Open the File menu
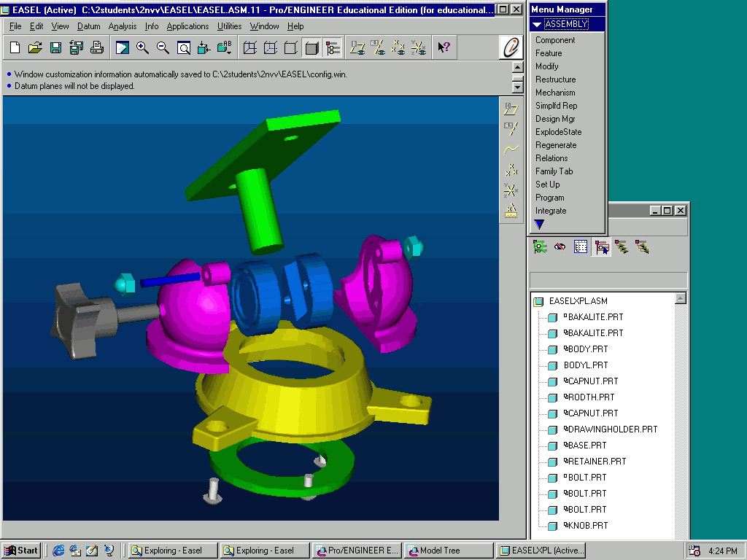The image size is (747, 560). pyautogui.click(x=15, y=26)
